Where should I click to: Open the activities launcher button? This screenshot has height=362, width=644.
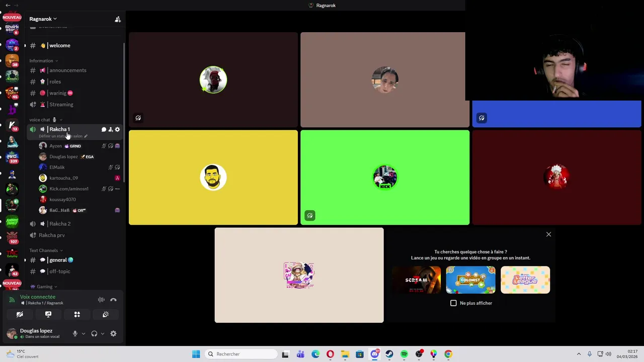[77, 314]
